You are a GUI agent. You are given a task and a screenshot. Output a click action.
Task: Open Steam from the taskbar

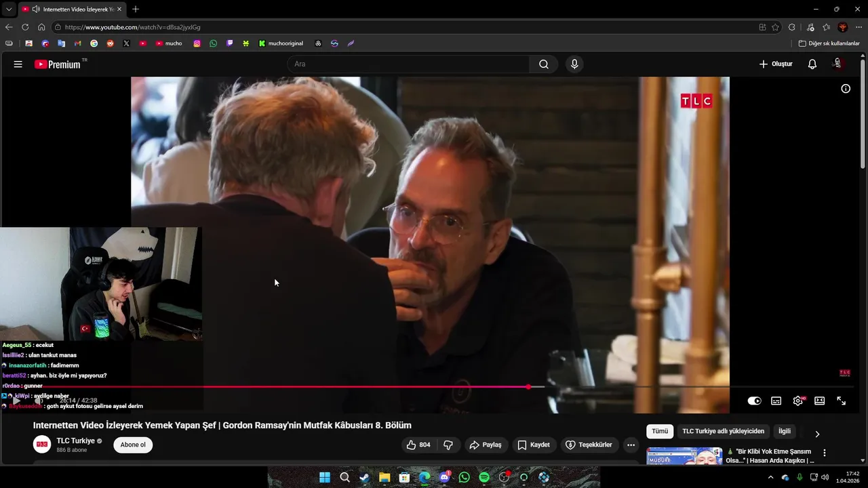tap(365, 477)
